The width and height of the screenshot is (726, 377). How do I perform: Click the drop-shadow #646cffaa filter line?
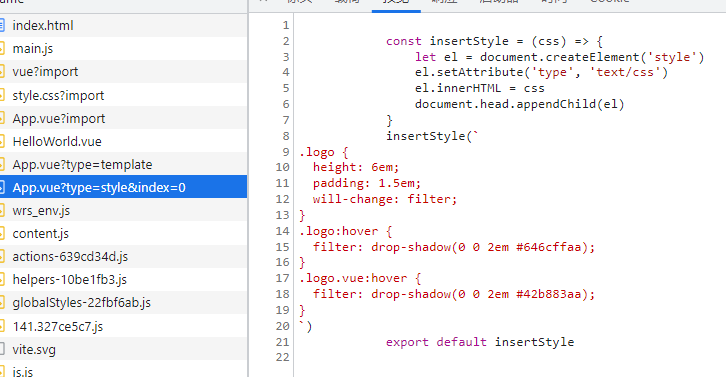tap(454, 247)
